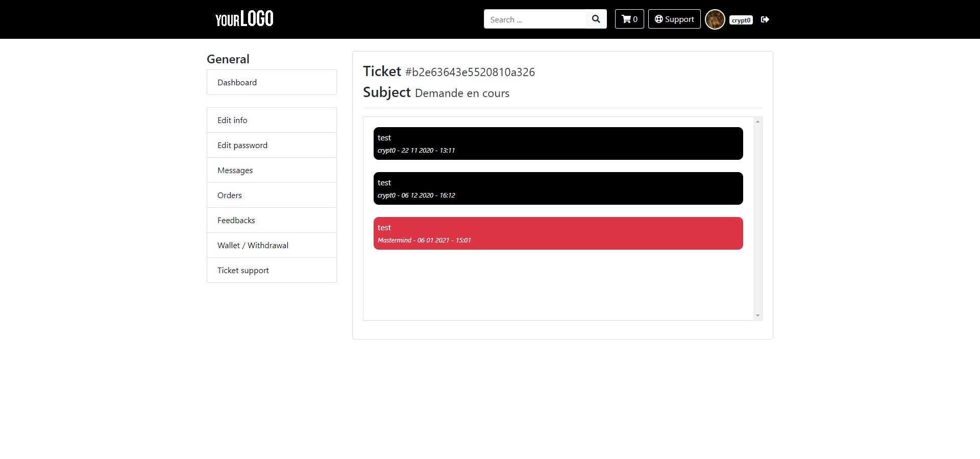Image resolution: width=980 pixels, height=459 pixels.
Task: Open Edit info menu item
Action: 272,120
